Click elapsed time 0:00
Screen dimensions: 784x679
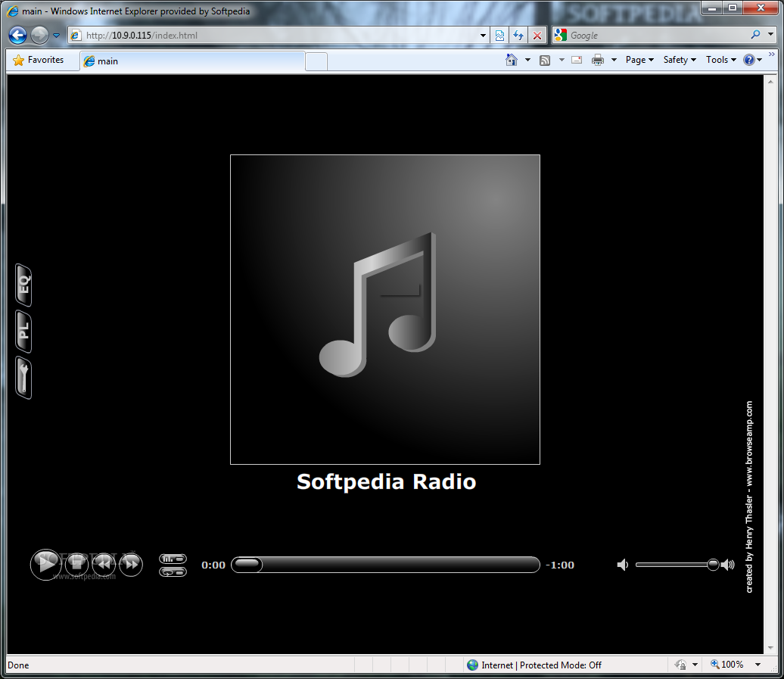[x=213, y=565]
